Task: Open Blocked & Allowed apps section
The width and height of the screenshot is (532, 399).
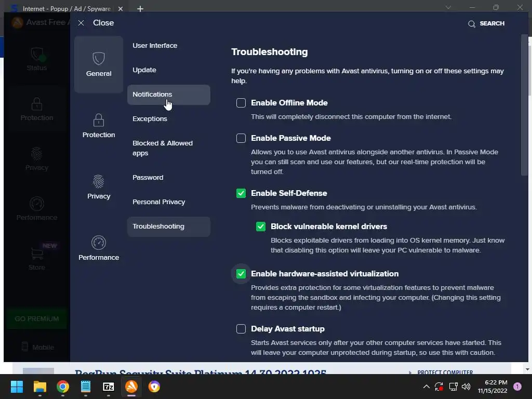Action: (169, 148)
